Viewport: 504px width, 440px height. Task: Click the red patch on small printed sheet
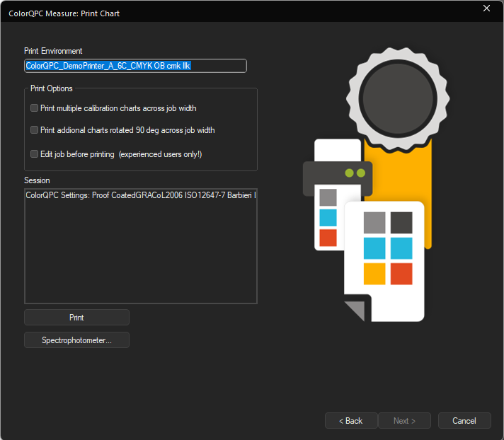click(x=328, y=238)
